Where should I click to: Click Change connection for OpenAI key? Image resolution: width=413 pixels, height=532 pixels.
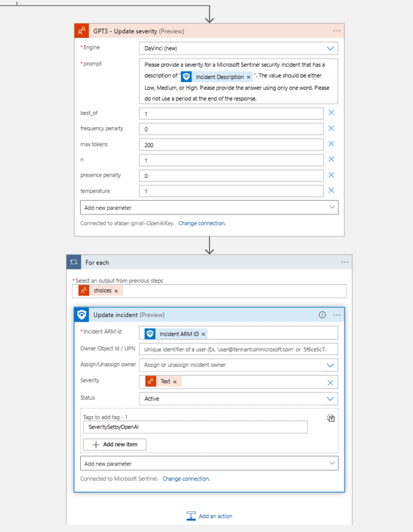pyautogui.click(x=202, y=223)
